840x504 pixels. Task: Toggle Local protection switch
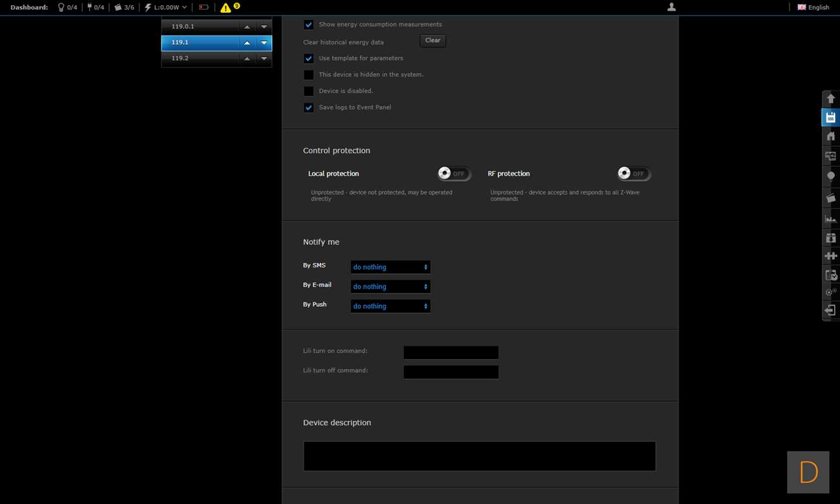(454, 174)
